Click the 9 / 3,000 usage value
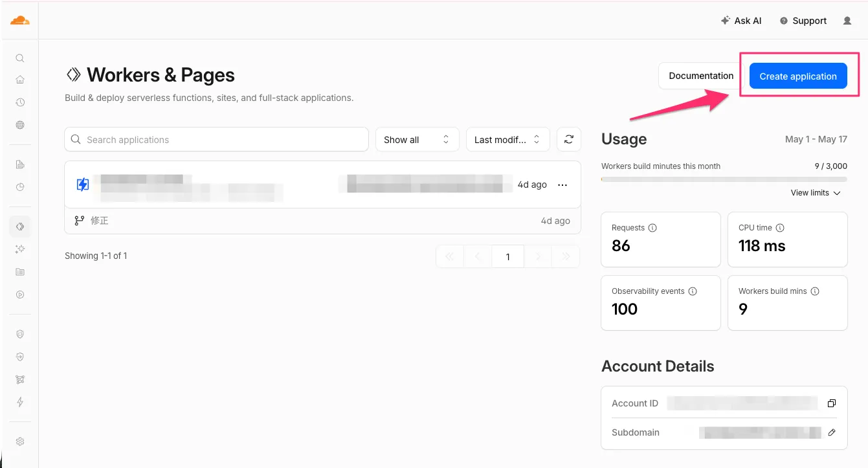 (830, 166)
